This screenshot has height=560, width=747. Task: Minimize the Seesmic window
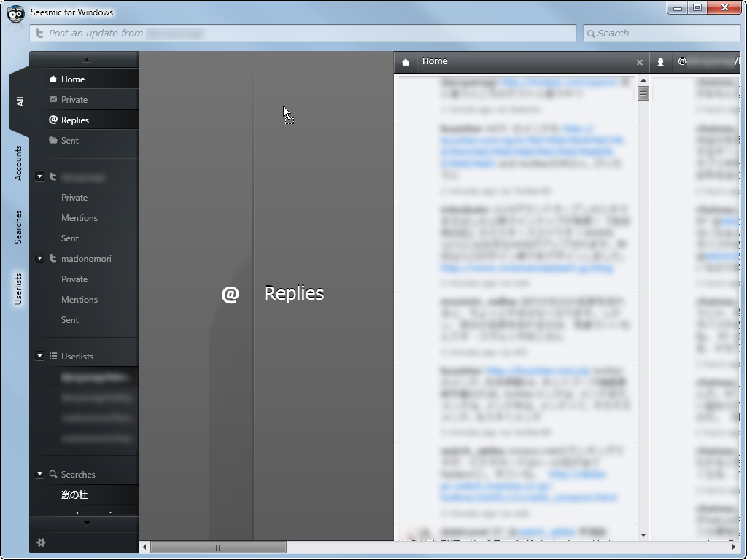coord(678,8)
